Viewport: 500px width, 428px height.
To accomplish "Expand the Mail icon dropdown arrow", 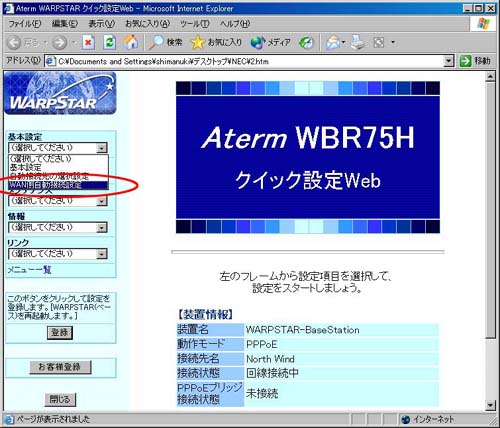I will click(344, 42).
